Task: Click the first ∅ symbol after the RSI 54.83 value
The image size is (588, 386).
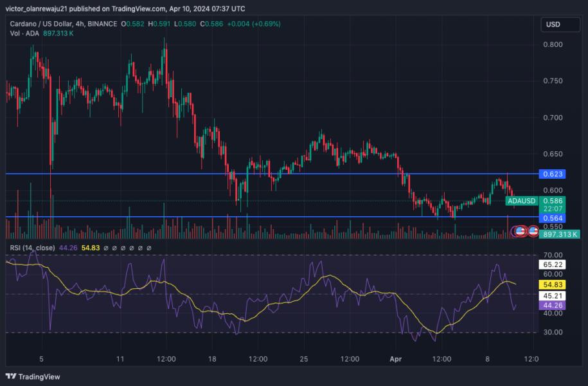Action: (106, 248)
